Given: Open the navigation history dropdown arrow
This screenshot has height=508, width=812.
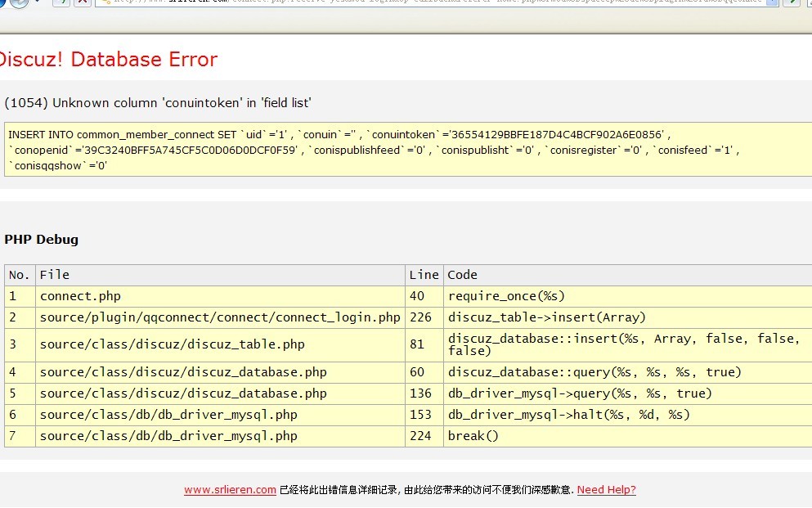Looking at the screenshot, I should click(x=36, y=2).
